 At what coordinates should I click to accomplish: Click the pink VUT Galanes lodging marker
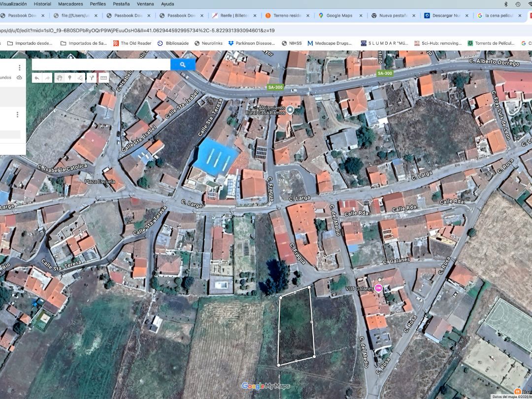[x=378, y=288]
